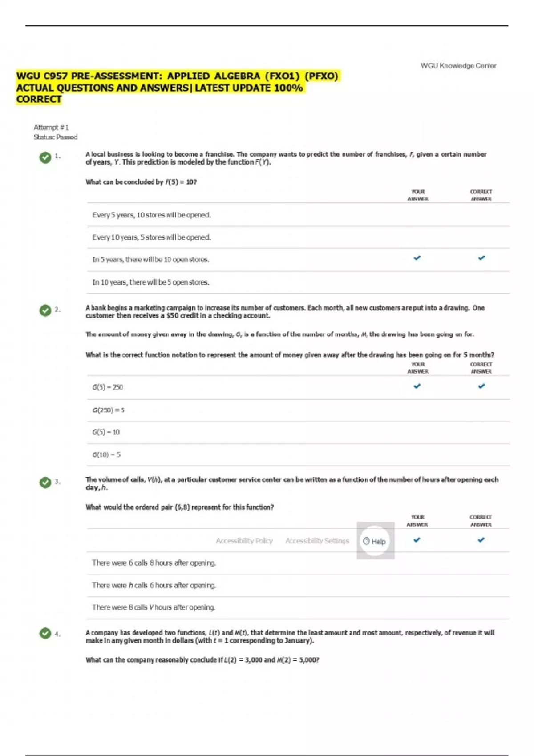534x756 pixels.
Task: Select 'There were 8 calls V hours after opening'
Action: pyautogui.click(x=153, y=607)
